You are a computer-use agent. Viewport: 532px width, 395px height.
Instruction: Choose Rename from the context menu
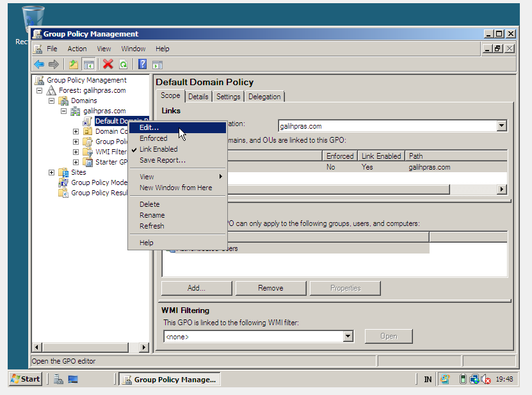point(177,215)
